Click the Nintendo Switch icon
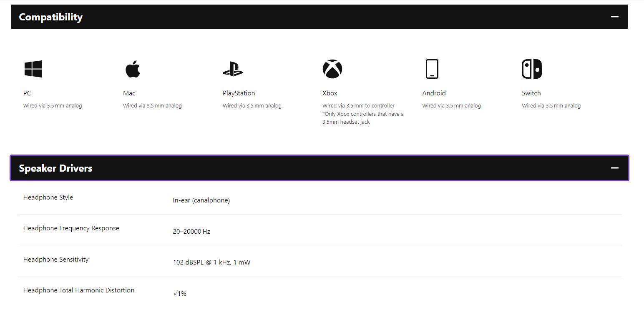 (x=532, y=69)
